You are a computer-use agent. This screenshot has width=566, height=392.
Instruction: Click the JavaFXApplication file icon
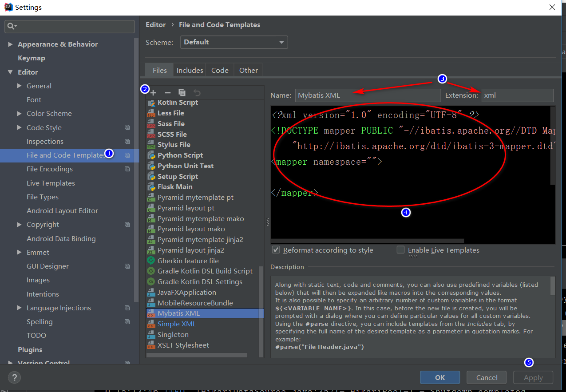(x=151, y=293)
